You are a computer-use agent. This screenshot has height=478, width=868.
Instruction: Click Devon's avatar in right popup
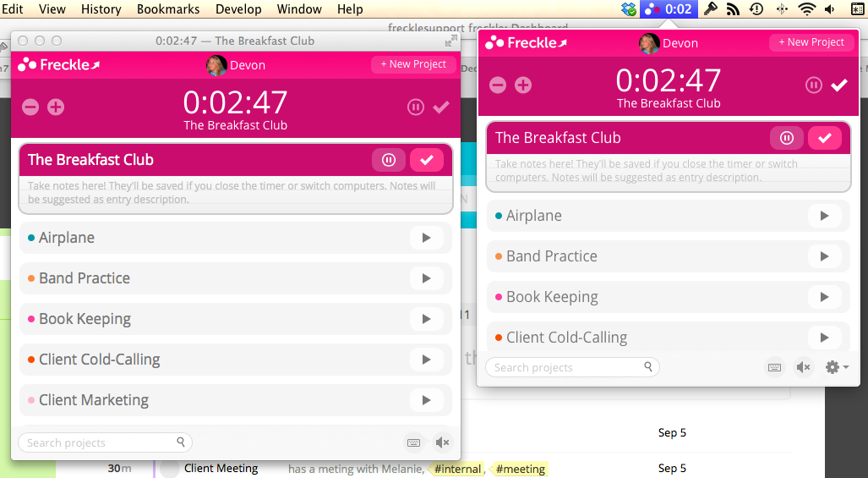pos(649,43)
